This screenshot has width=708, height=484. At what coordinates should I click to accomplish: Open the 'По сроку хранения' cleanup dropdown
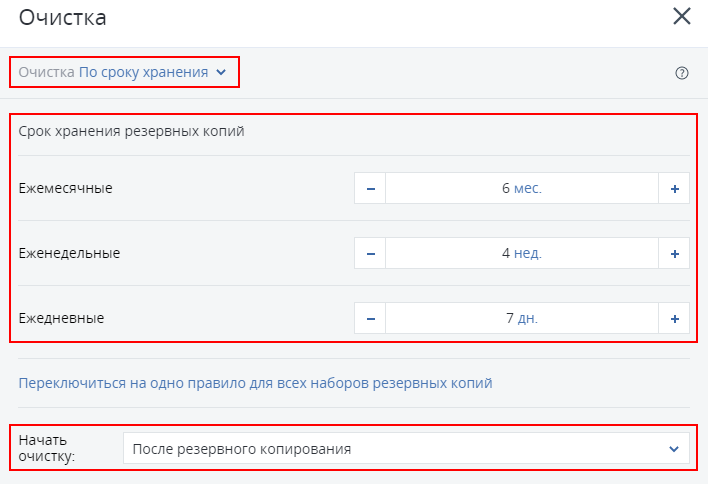pos(143,72)
